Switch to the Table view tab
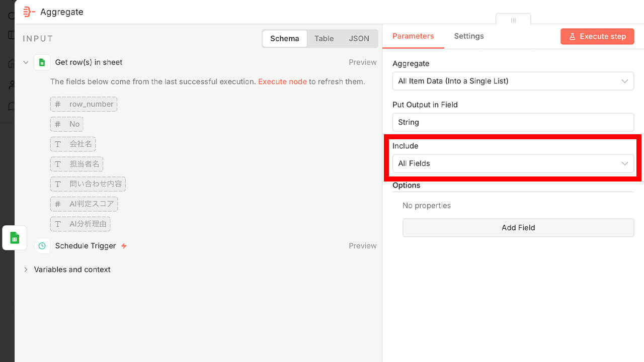The height and width of the screenshot is (362, 644). click(x=324, y=39)
